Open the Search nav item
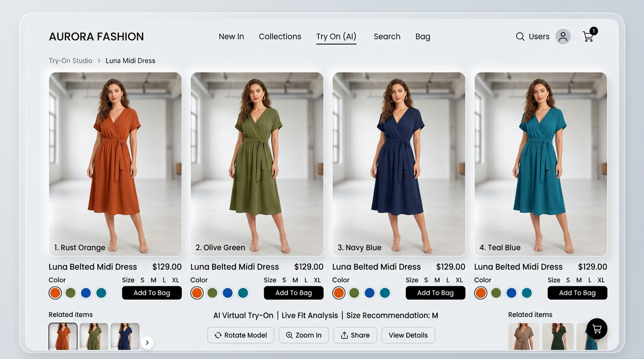644x359 pixels. 387,37
